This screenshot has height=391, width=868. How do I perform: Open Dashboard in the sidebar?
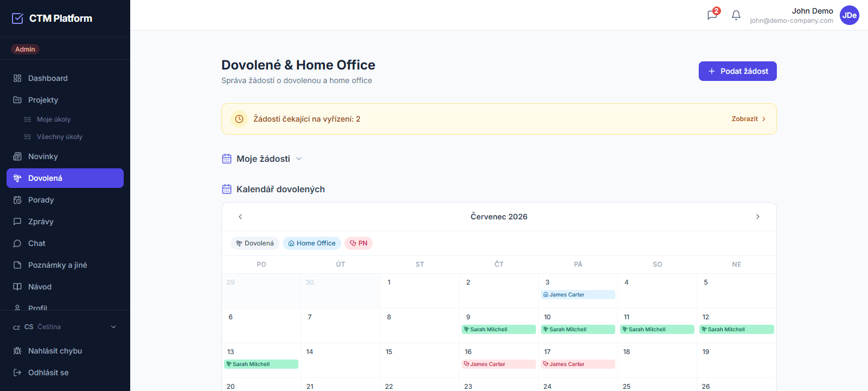click(65, 78)
